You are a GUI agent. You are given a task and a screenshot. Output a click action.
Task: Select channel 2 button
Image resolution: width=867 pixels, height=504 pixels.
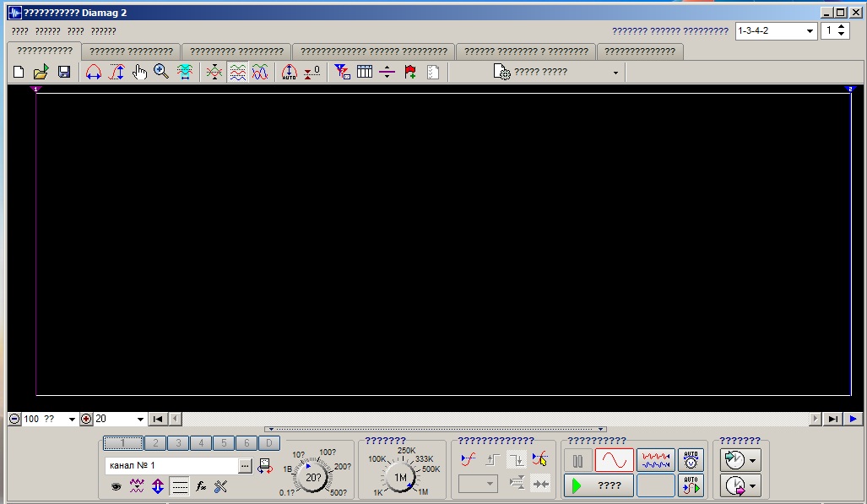click(x=155, y=443)
